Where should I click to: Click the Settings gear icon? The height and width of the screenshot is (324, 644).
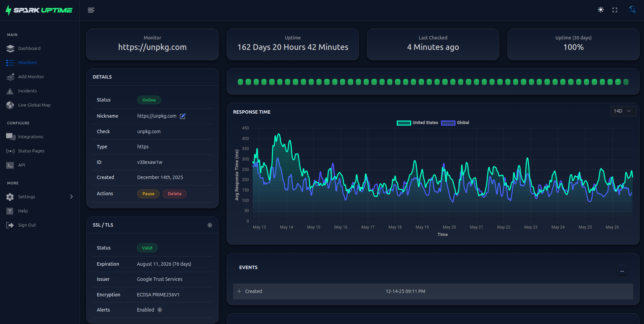[10, 197]
